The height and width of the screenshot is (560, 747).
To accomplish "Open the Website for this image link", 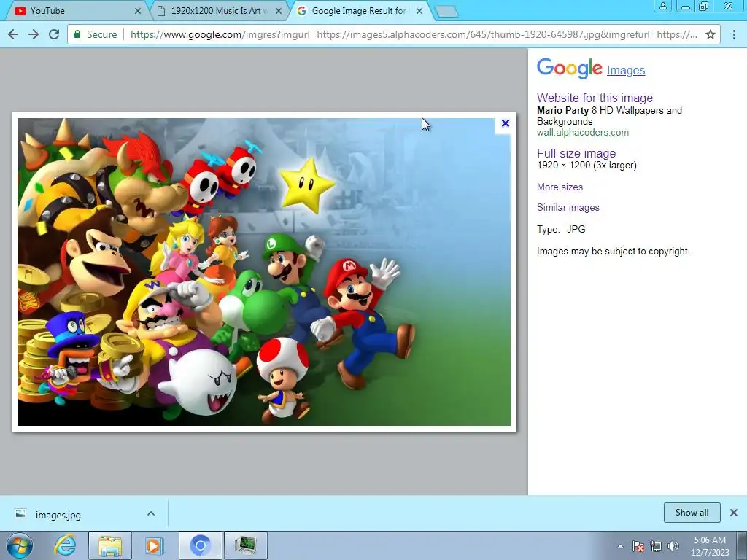I will coord(595,98).
